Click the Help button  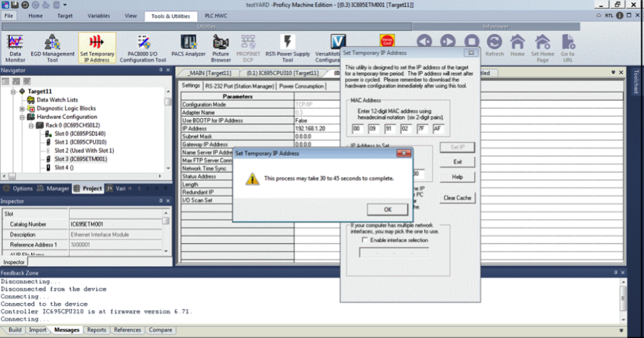pos(457,177)
